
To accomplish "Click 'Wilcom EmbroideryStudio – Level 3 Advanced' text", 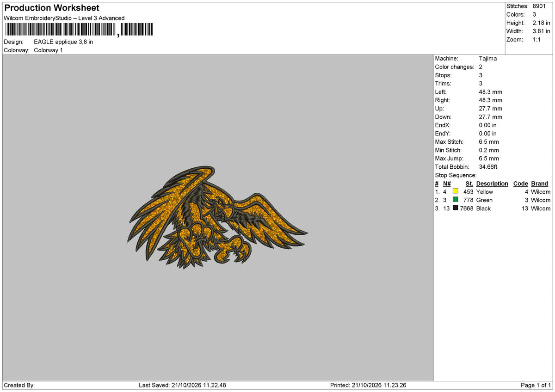I will (64, 18).
